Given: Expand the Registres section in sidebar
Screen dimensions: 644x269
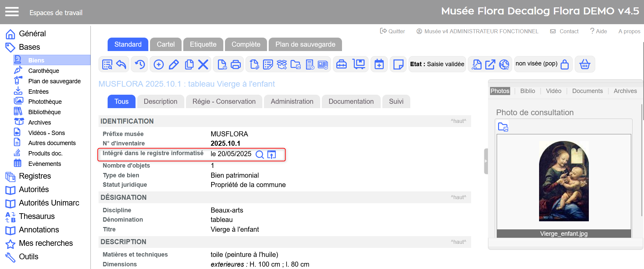Looking at the screenshot, I should (x=35, y=176).
